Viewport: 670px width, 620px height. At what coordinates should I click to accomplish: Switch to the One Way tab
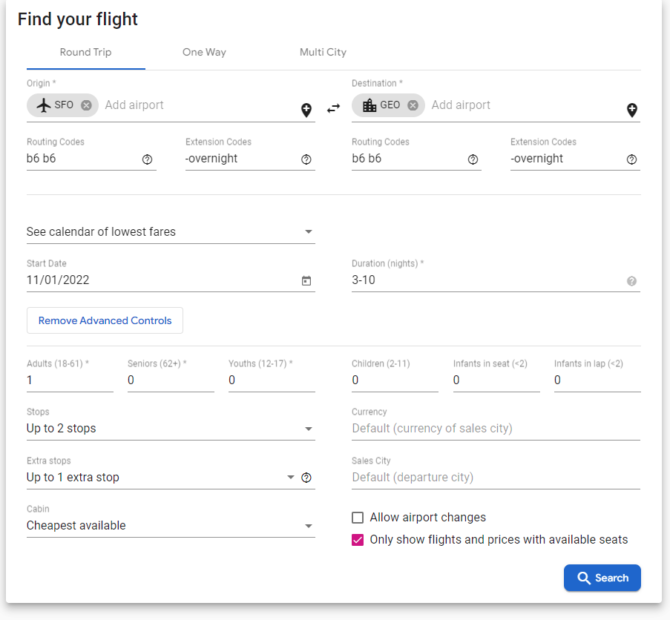pos(204,52)
